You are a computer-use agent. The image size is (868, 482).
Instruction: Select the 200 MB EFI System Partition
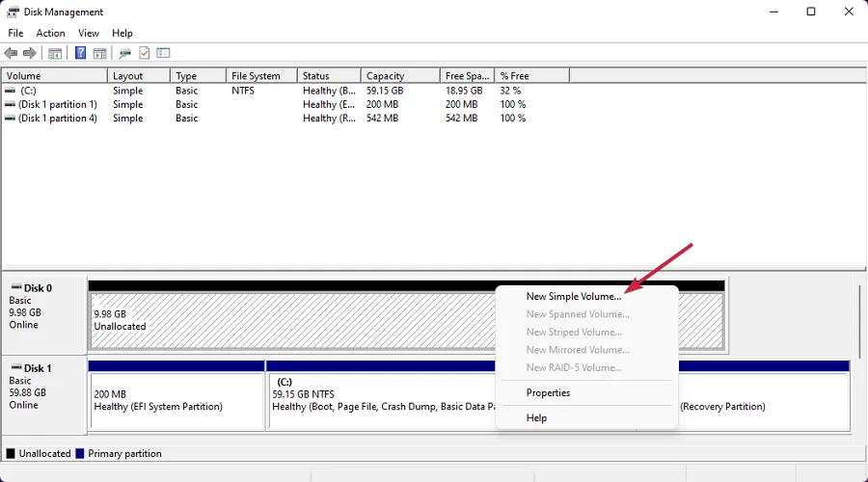(x=176, y=400)
